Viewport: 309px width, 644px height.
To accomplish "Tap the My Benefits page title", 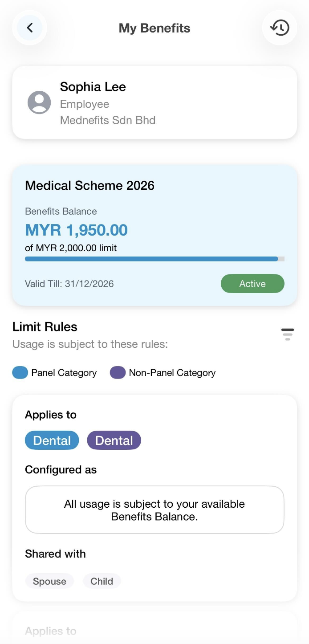I will click(x=154, y=28).
